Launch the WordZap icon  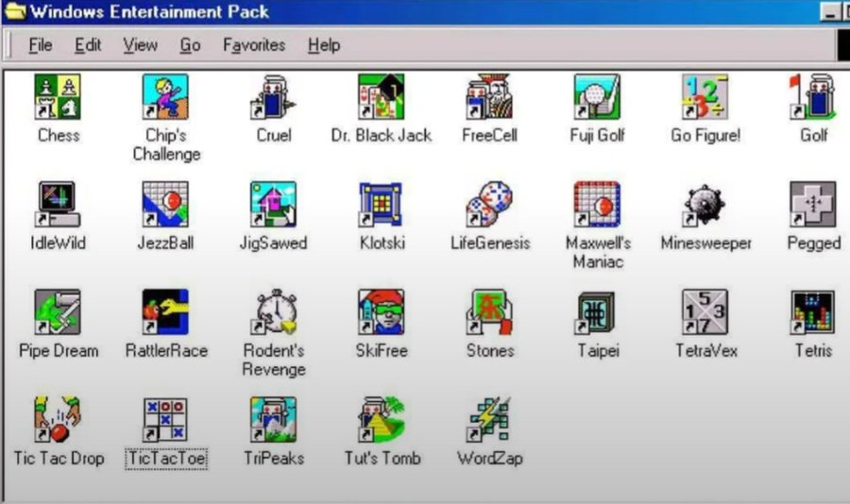489,419
